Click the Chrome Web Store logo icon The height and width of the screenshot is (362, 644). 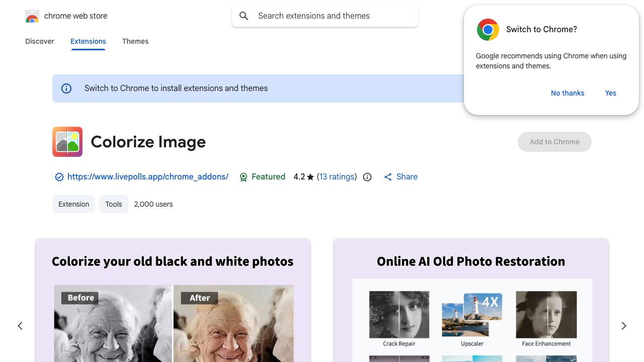pyautogui.click(x=32, y=16)
